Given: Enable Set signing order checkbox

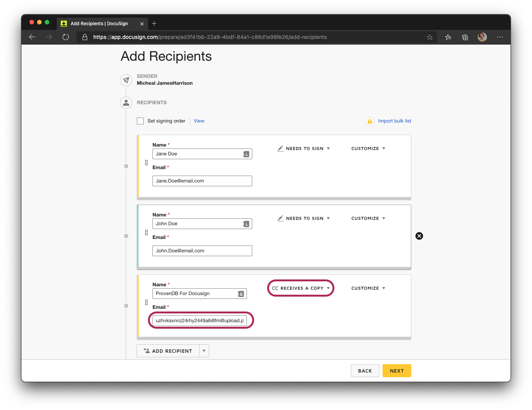Looking at the screenshot, I should point(140,121).
